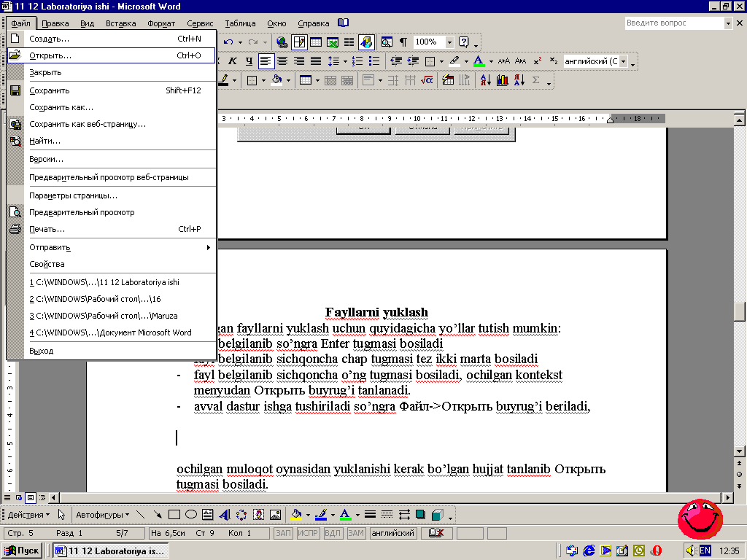Screen dimensions: 747x560
Task: Toggle justified alignment
Action: 316,61
